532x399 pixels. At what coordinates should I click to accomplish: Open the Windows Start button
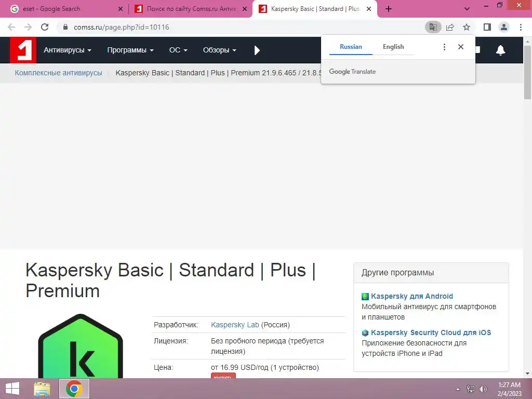[12, 389]
